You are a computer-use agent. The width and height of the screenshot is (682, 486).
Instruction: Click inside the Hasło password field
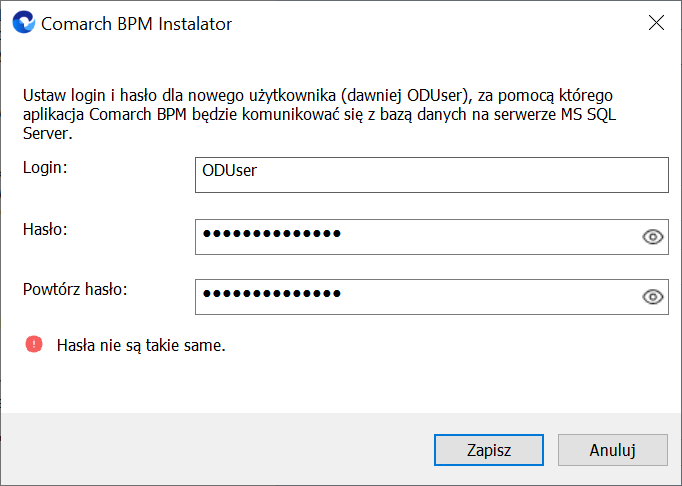pyautogui.click(x=431, y=237)
